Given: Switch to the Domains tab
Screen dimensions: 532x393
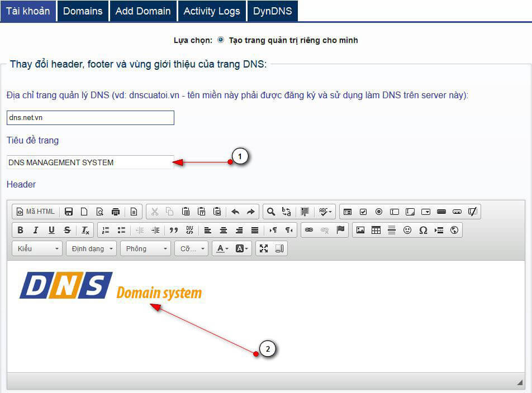Looking at the screenshot, I should tap(83, 11).
